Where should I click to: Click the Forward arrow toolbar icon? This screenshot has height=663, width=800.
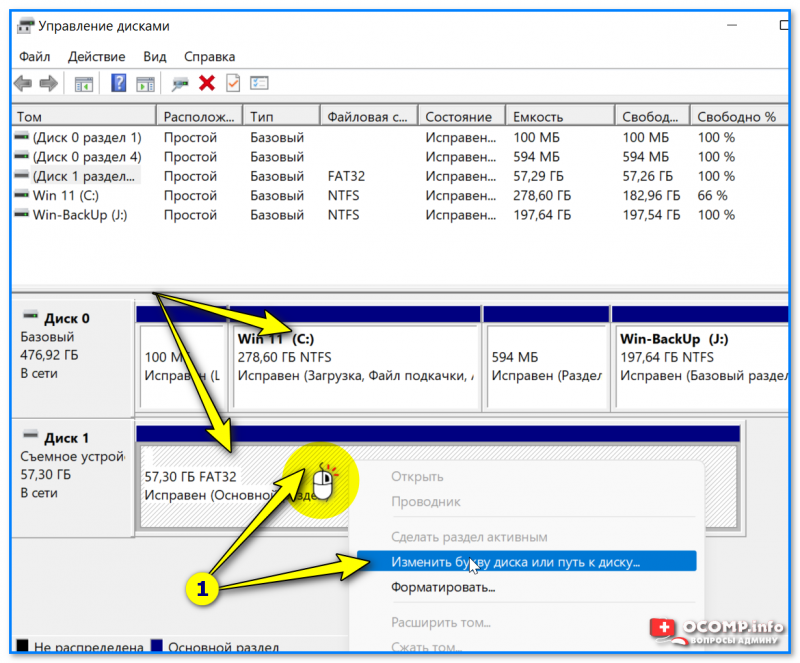(x=48, y=83)
